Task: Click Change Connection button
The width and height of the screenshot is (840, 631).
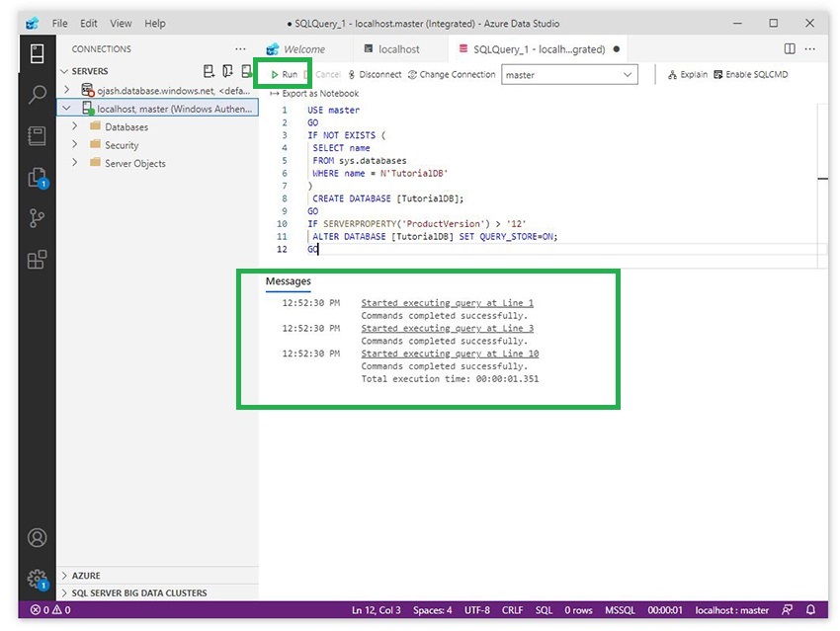Action: (x=452, y=74)
